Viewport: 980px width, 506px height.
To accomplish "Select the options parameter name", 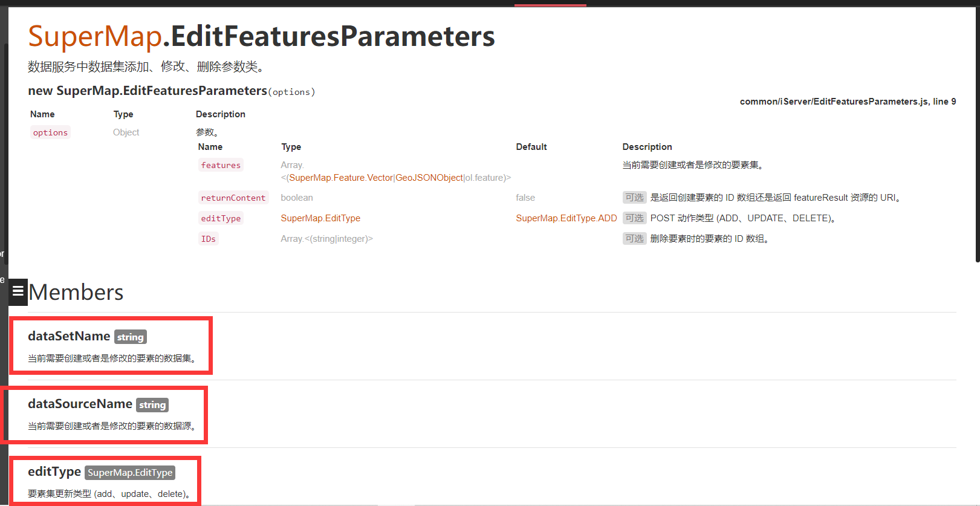I will 50,132.
